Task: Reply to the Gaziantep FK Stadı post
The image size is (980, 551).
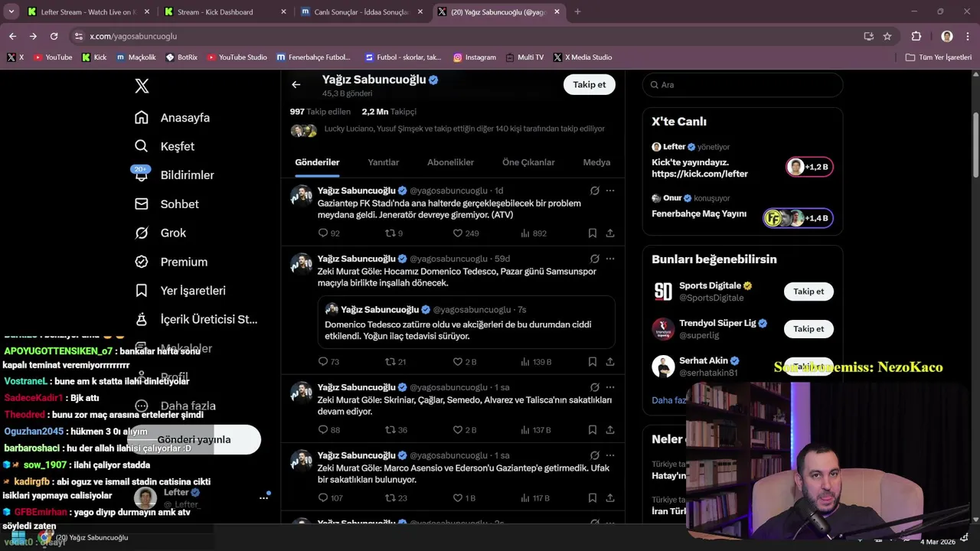Action: [x=329, y=233]
